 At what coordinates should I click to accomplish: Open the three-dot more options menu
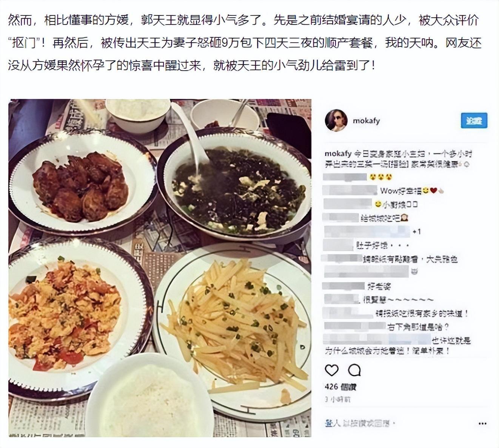point(482,423)
